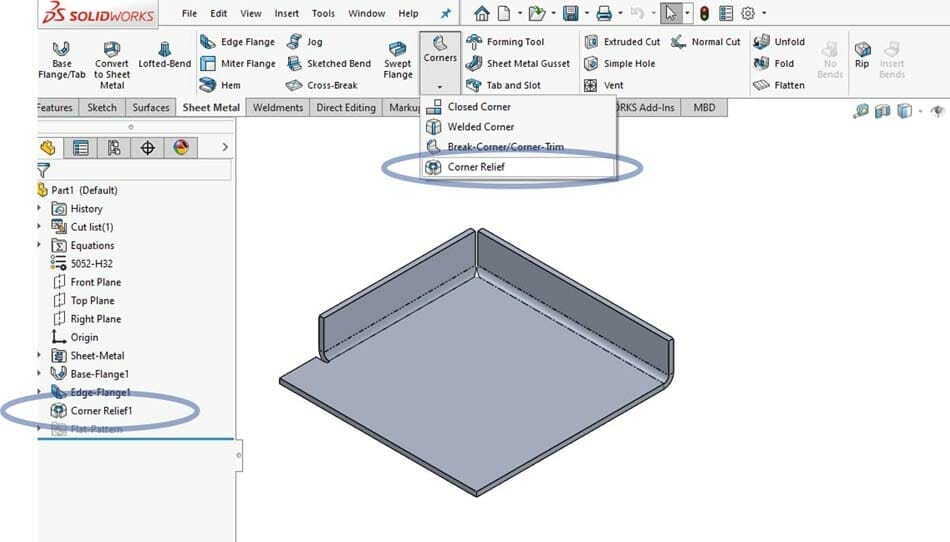
Task: Toggle the hide/show items eye icon
Action: click(937, 111)
